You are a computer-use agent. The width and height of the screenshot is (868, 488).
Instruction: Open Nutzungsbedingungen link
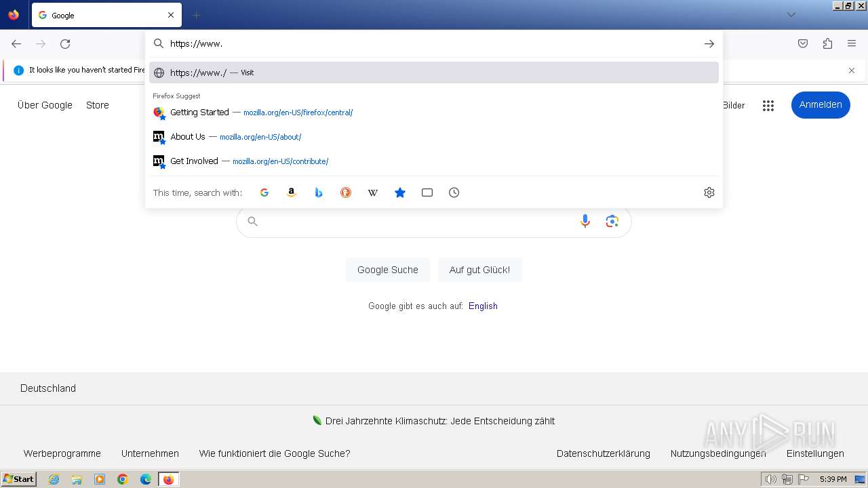(718, 453)
